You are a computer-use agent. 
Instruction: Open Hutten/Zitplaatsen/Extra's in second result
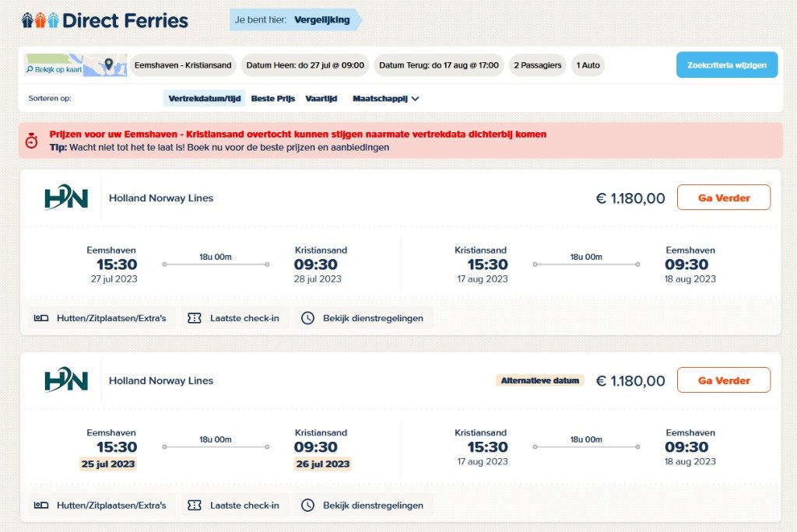(x=102, y=506)
